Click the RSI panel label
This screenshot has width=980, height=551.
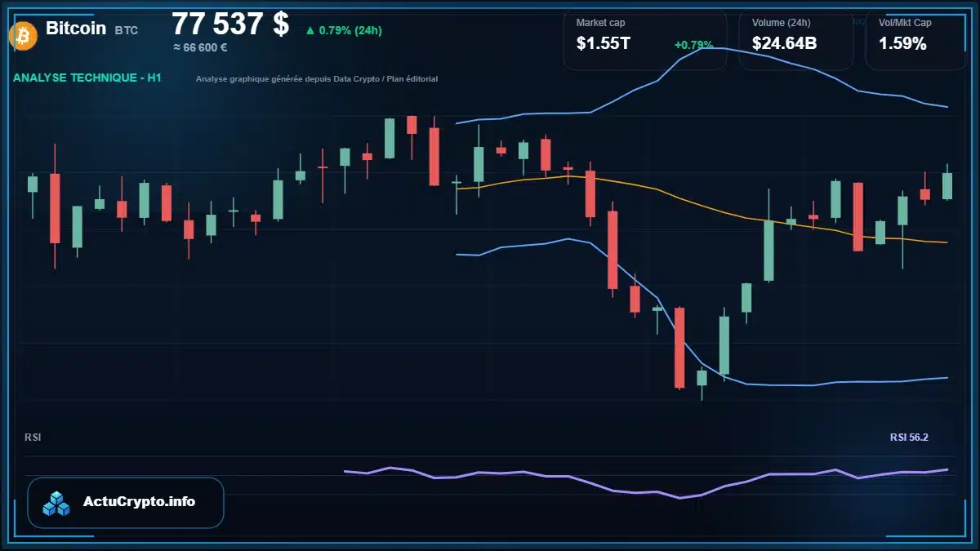tap(33, 438)
